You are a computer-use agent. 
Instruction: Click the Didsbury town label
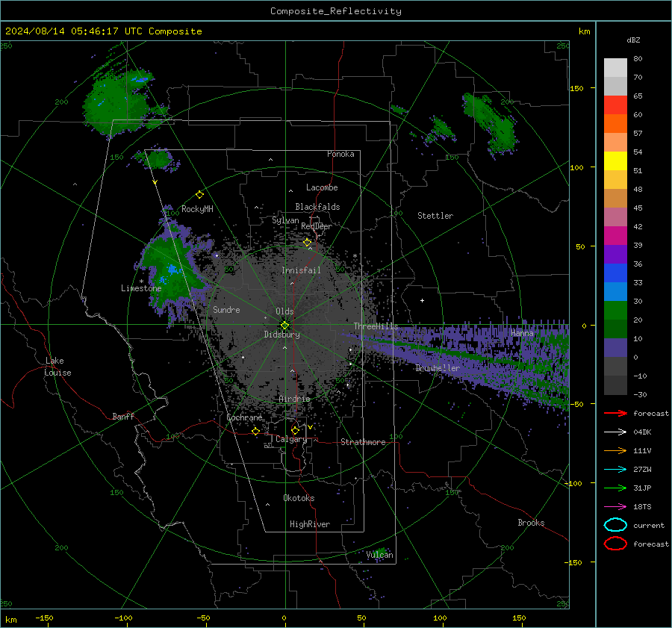[x=282, y=335]
